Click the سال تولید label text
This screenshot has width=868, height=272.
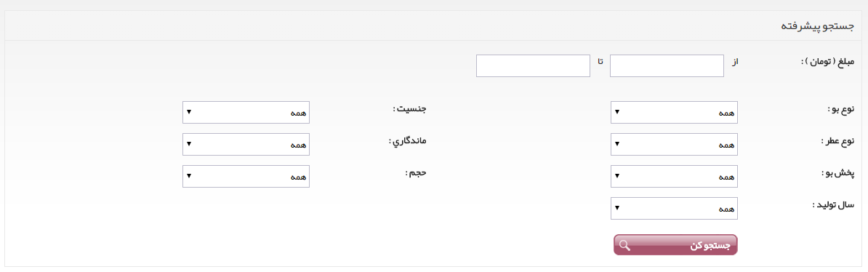pyautogui.click(x=834, y=204)
